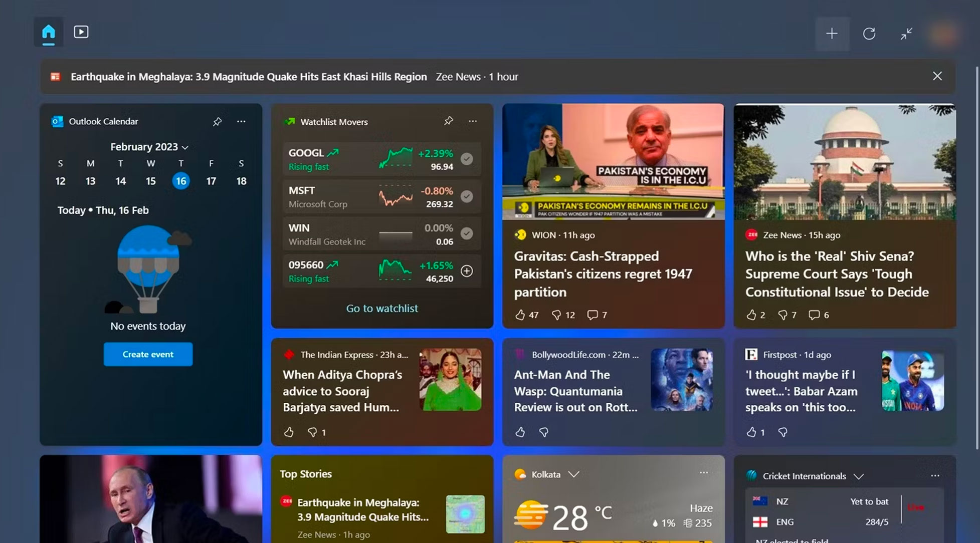The height and width of the screenshot is (543, 980).
Task: Add widgets with the plus button
Action: [832, 34]
